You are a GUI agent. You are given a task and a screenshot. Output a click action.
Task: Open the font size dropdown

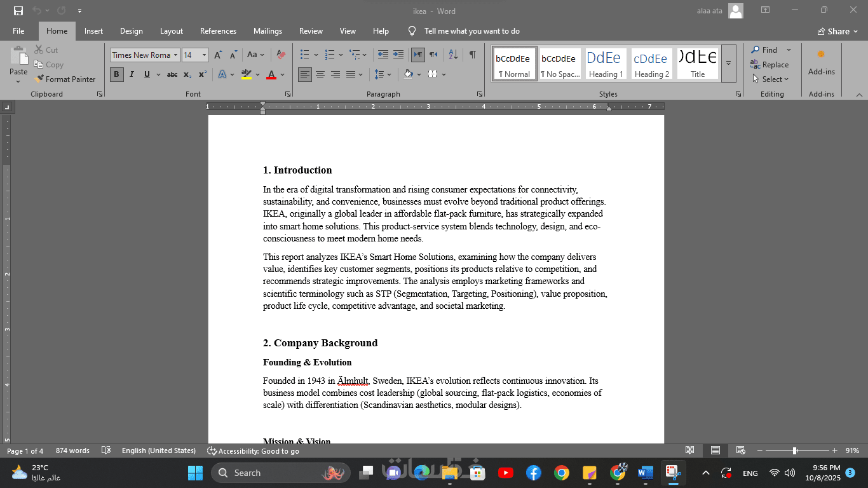tap(204, 55)
